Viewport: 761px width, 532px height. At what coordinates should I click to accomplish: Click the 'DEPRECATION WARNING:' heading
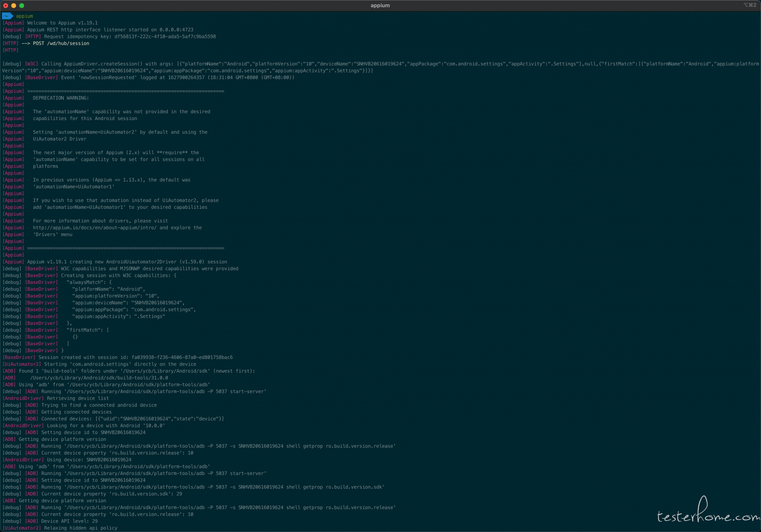coord(61,98)
